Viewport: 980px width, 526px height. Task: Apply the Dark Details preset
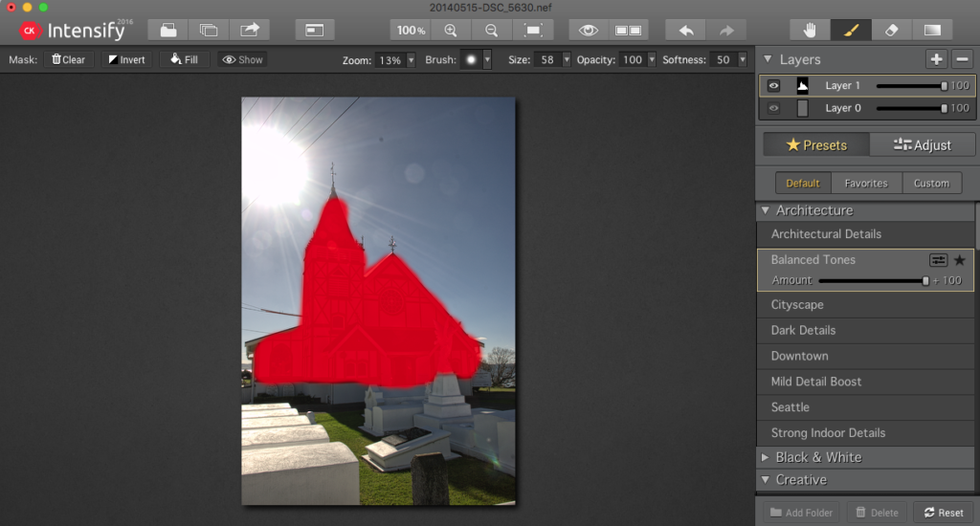coord(865,331)
